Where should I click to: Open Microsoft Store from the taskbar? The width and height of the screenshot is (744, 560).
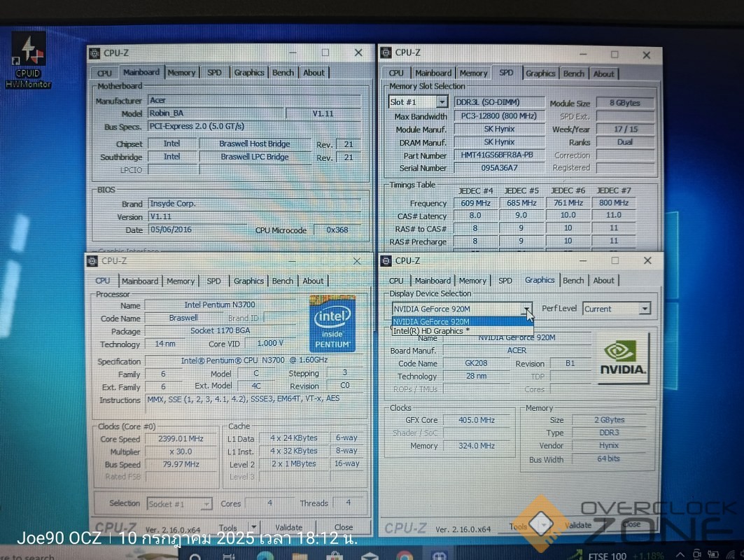pyautogui.click(x=335, y=555)
